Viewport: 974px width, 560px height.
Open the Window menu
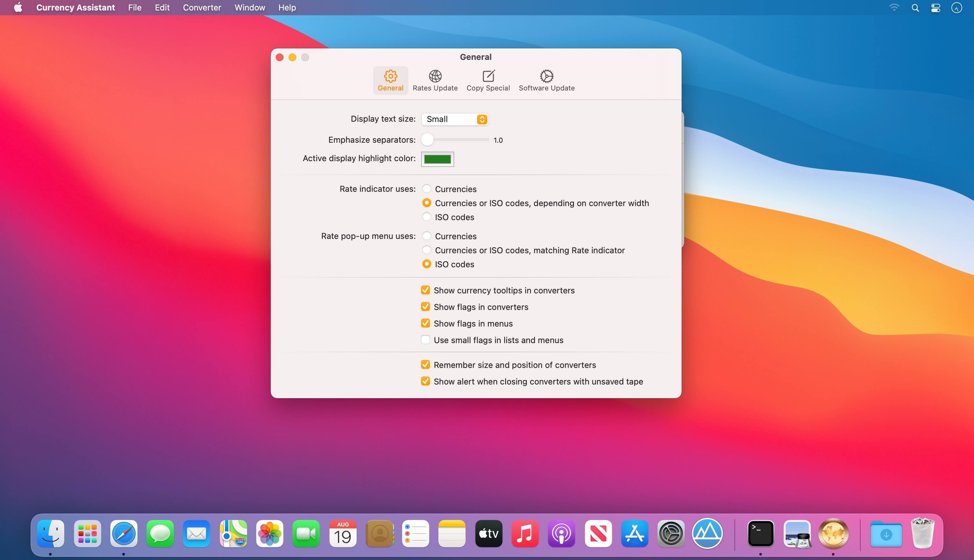[x=250, y=8]
